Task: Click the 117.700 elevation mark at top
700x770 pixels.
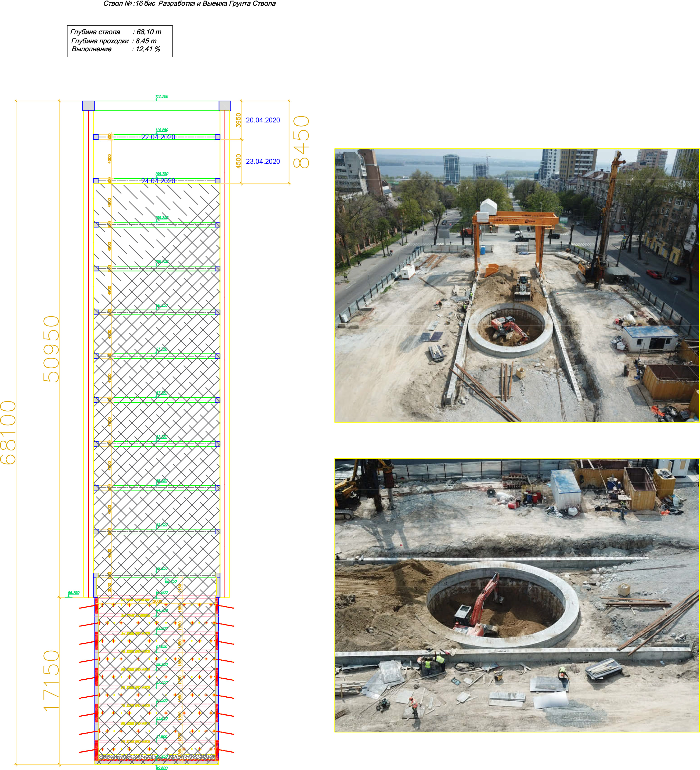Action: [x=161, y=97]
